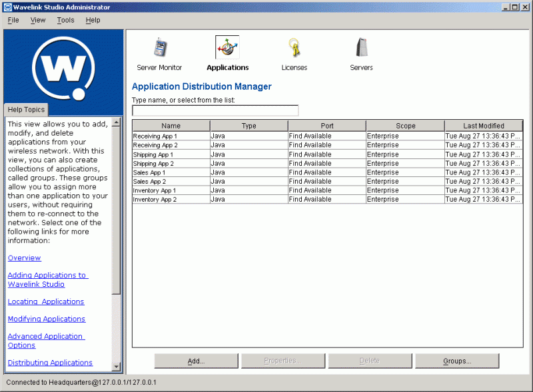The height and width of the screenshot is (392, 533).
Task: Open the Help menu
Action: (x=93, y=20)
